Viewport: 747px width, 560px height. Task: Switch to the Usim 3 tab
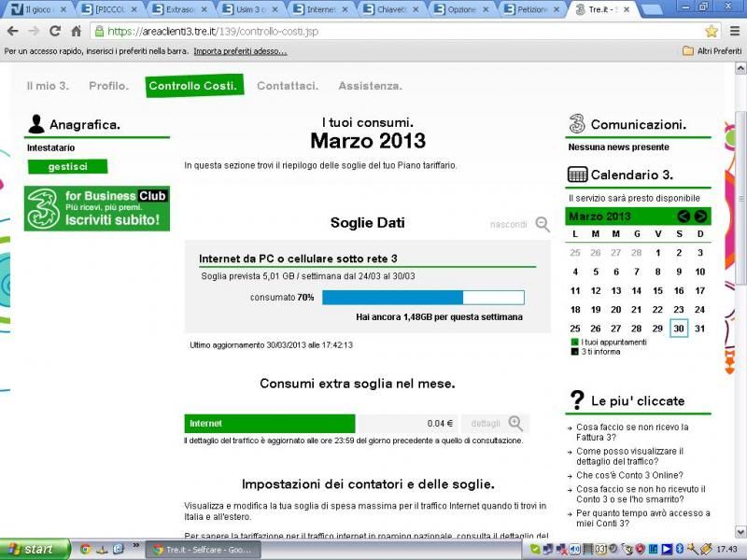tap(249, 9)
